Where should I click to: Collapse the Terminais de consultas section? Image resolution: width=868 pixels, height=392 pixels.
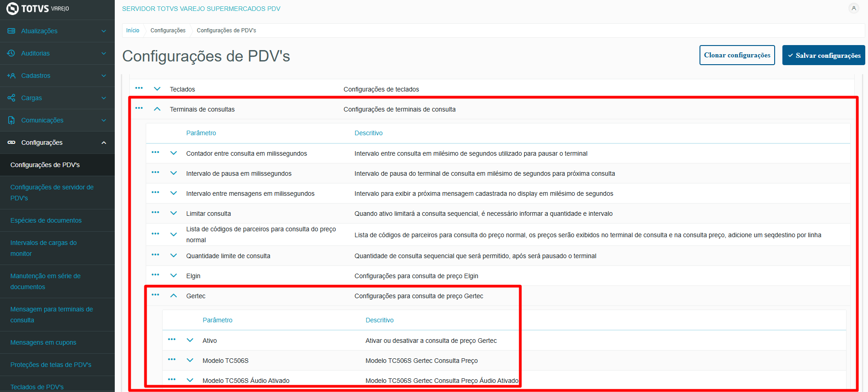[157, 109]
